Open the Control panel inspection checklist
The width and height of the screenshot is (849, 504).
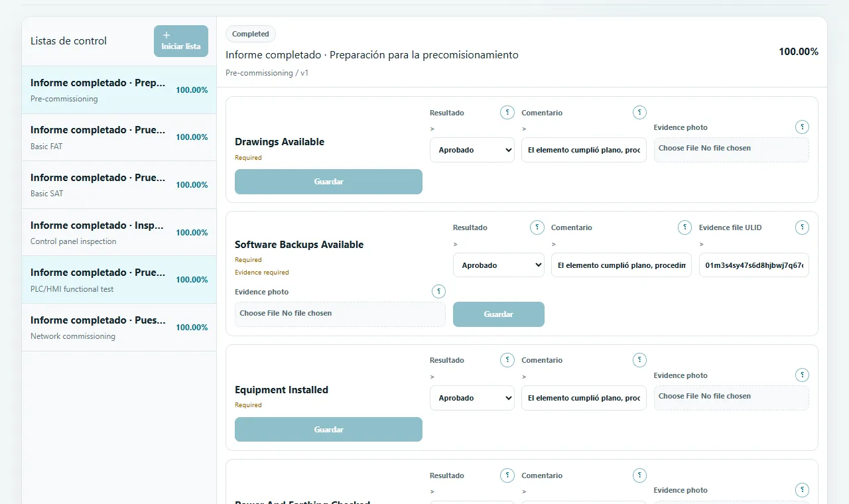point(119,233)
